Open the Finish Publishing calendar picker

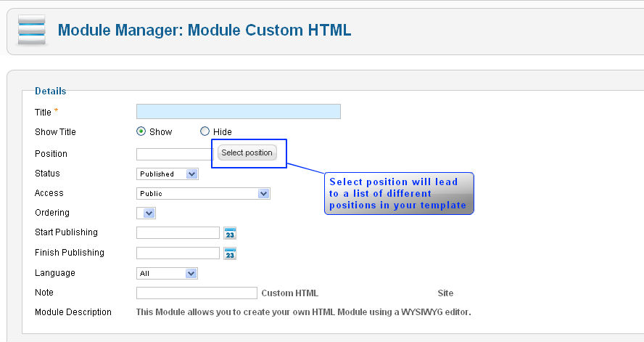230,253
